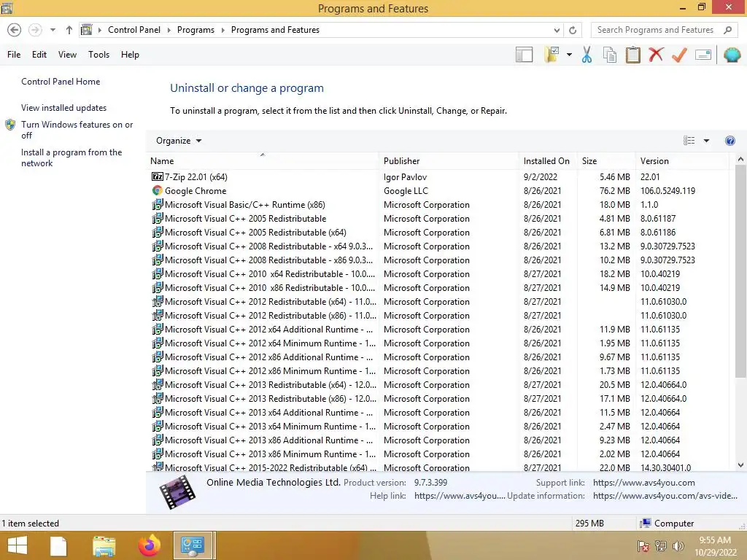Open the Help menu

pos(130,55)
